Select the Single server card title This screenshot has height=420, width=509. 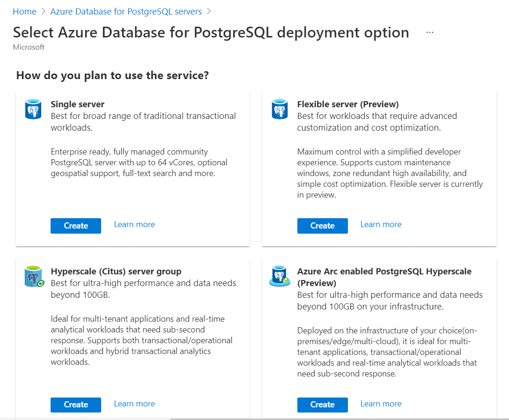point(78,104)
